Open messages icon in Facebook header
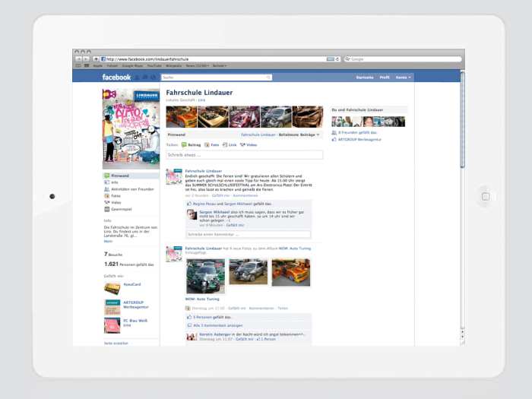Screen dimensions: 532x399 coord(145,78)
